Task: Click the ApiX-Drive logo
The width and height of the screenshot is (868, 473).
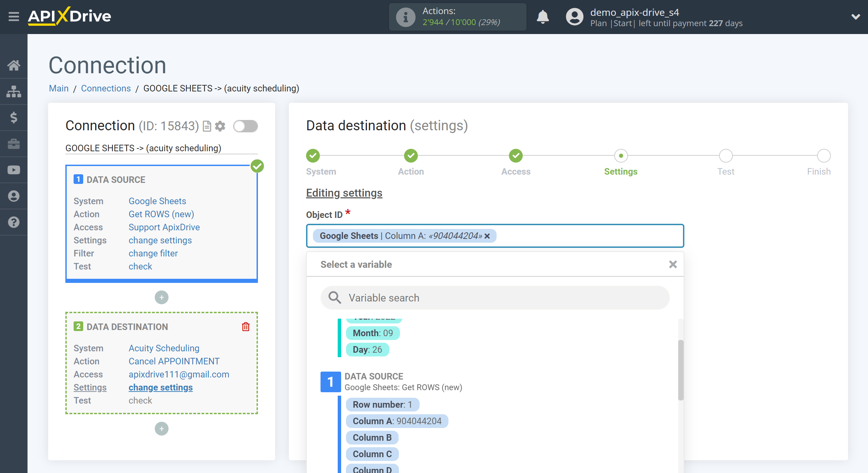Action: pos(69,16)
